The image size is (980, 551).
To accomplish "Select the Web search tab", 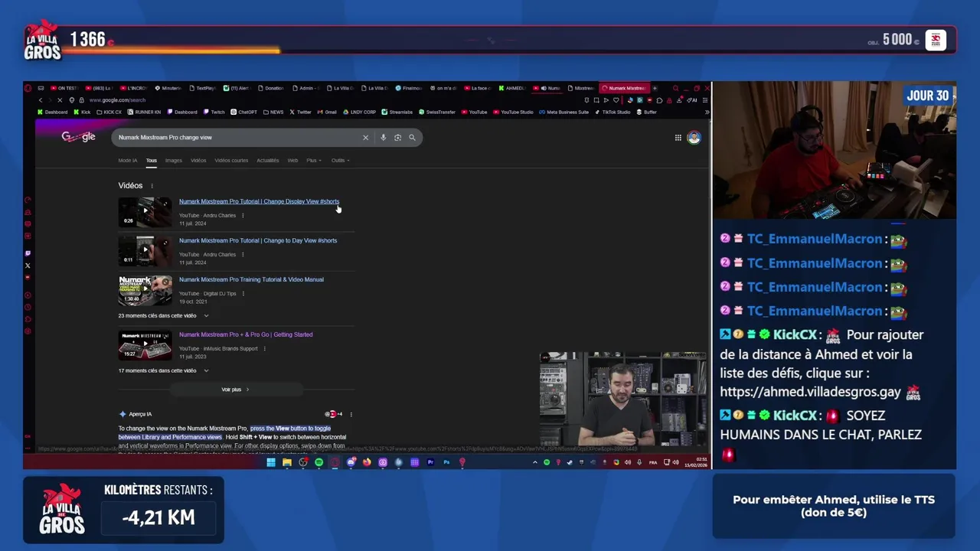I will [x=292, y=161].
